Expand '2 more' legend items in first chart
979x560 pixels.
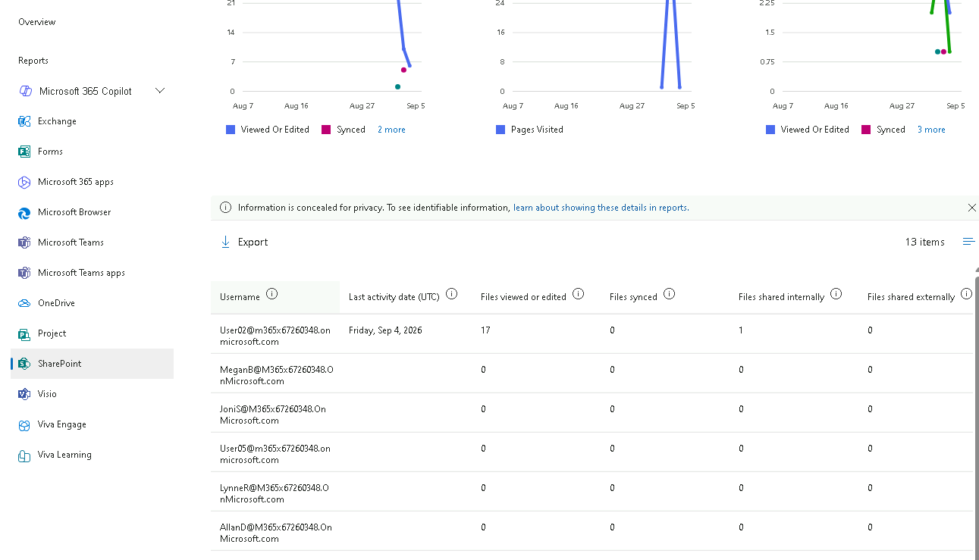pyautogui.click(x=391, y=130)
